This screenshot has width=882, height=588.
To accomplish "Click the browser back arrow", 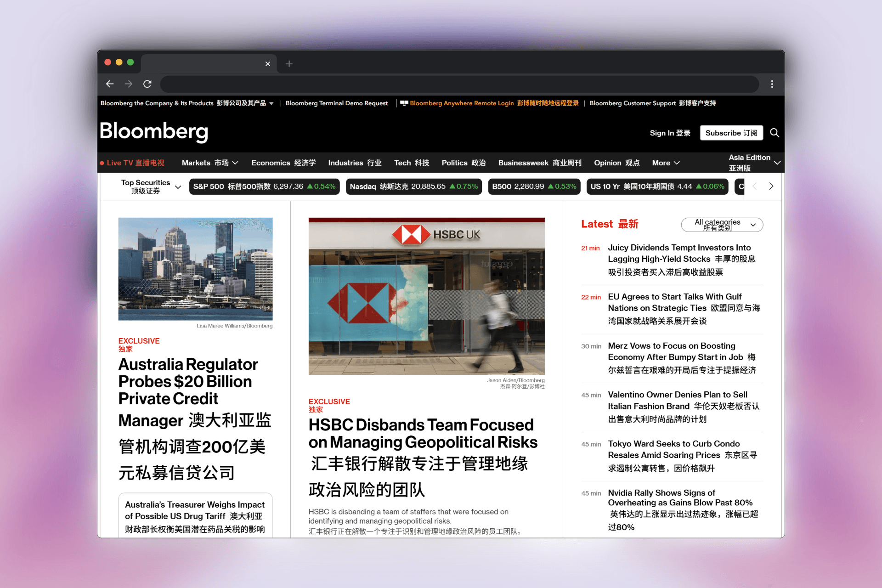I will click(110, 84).
